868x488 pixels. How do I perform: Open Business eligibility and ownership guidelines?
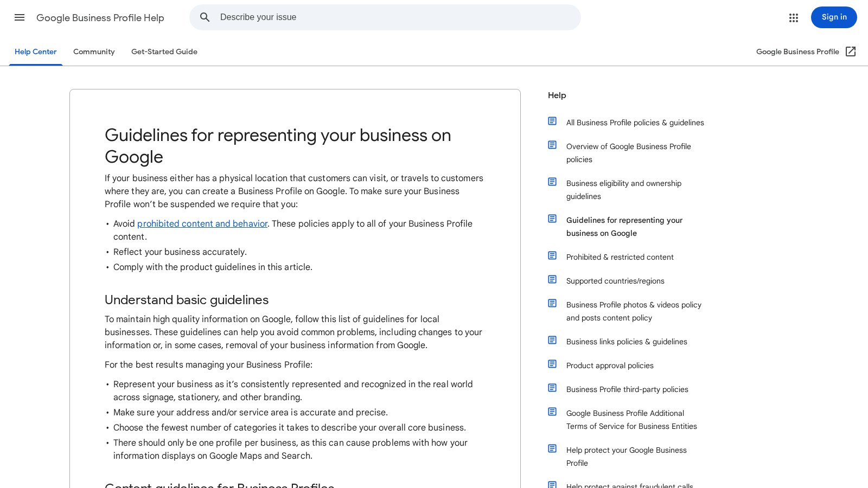(624, 190)
